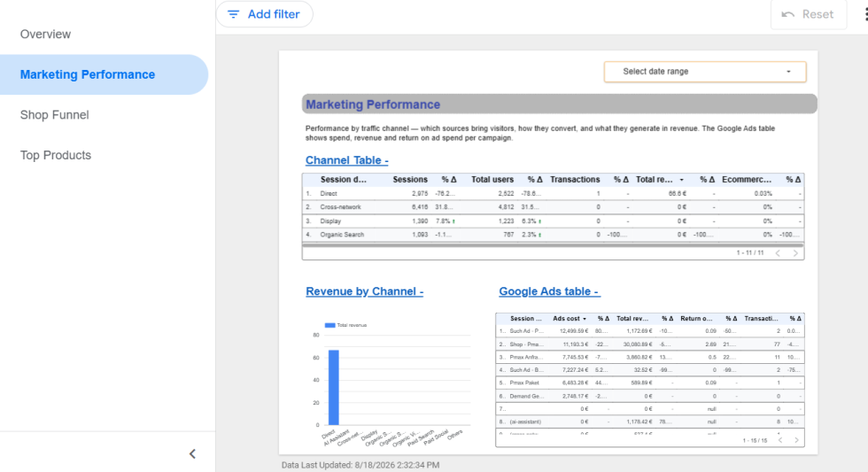Viewport: 868px width, 472px height.
Task: Select the Pmax Paket campaign row
Action: pyautogui.click(x=649, y=383)
